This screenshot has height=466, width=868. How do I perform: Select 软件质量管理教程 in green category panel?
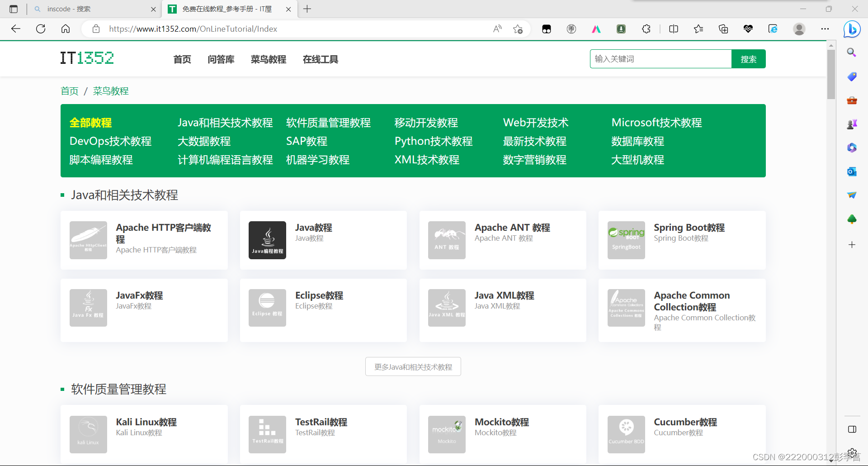(328, 123)
